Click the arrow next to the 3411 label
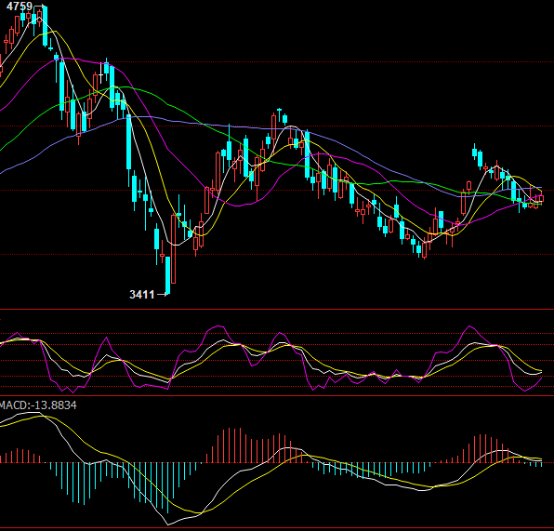This screenshot has height=531, width=554. 161,294
